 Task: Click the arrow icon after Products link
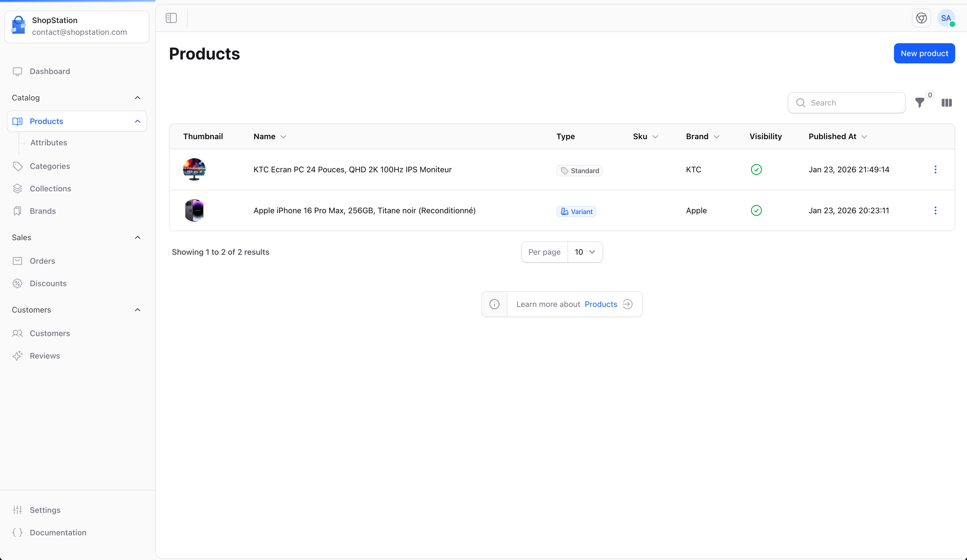627,304
